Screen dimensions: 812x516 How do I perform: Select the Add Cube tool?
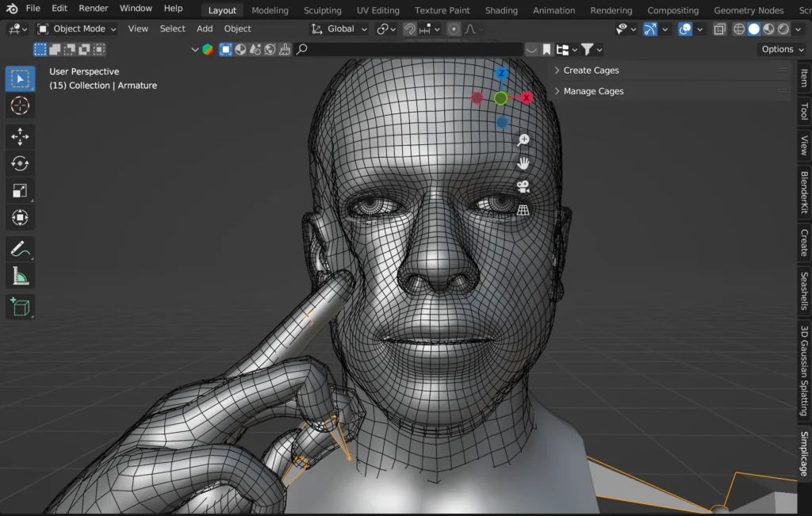pos(20,306)
